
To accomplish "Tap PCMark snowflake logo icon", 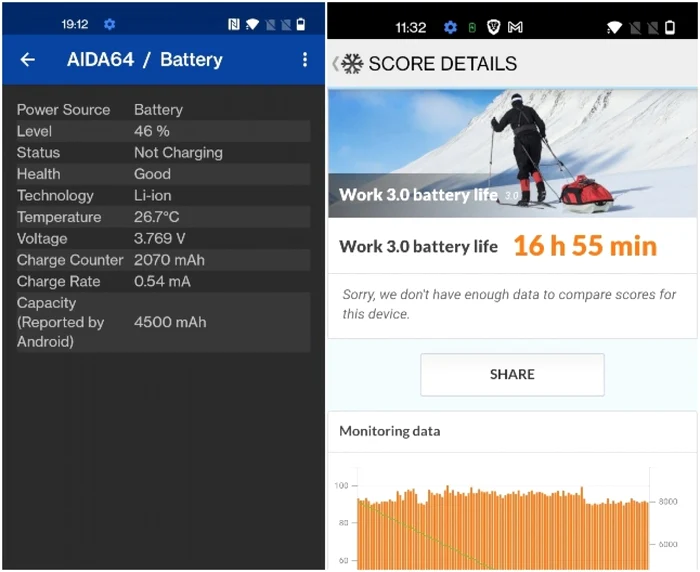I will (x=352, y=64).
